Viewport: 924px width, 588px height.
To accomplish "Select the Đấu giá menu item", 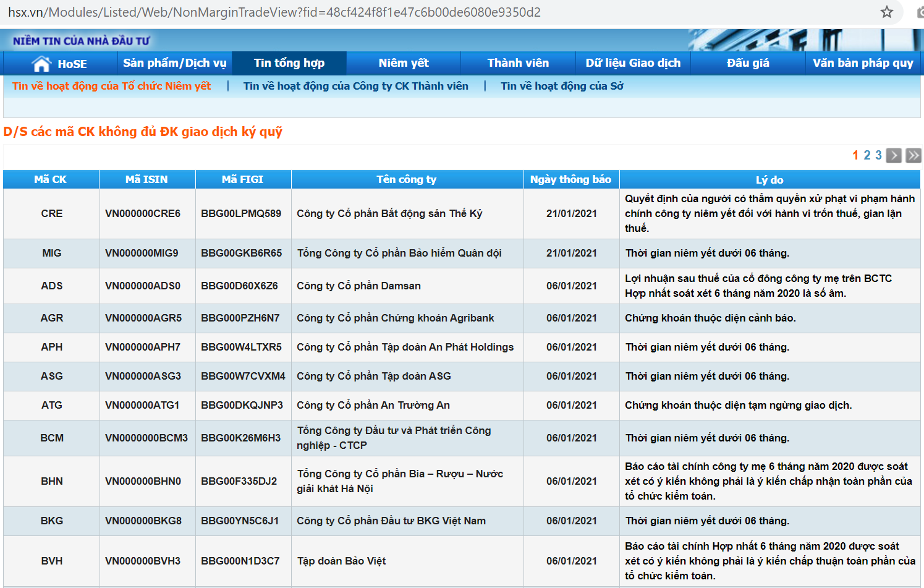I will coord(748,63).
